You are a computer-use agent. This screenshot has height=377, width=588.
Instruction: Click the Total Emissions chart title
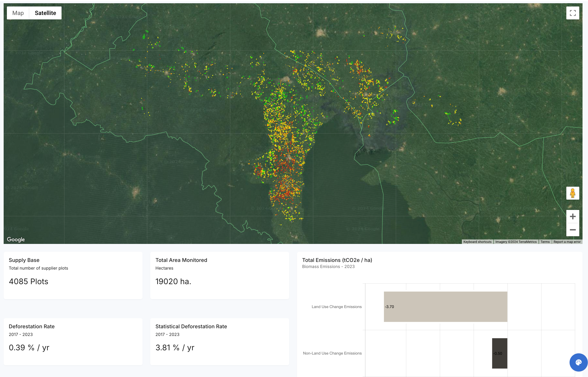337,260
